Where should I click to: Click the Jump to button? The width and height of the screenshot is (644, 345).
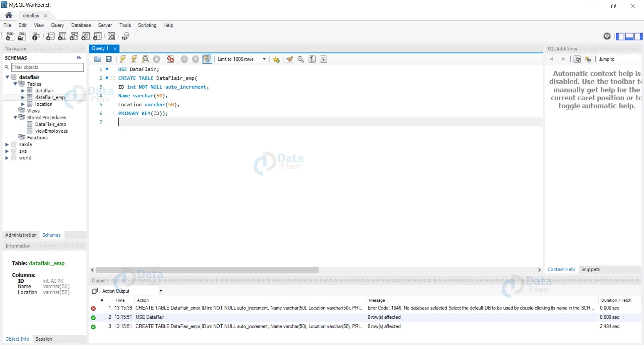pos(607,59)
